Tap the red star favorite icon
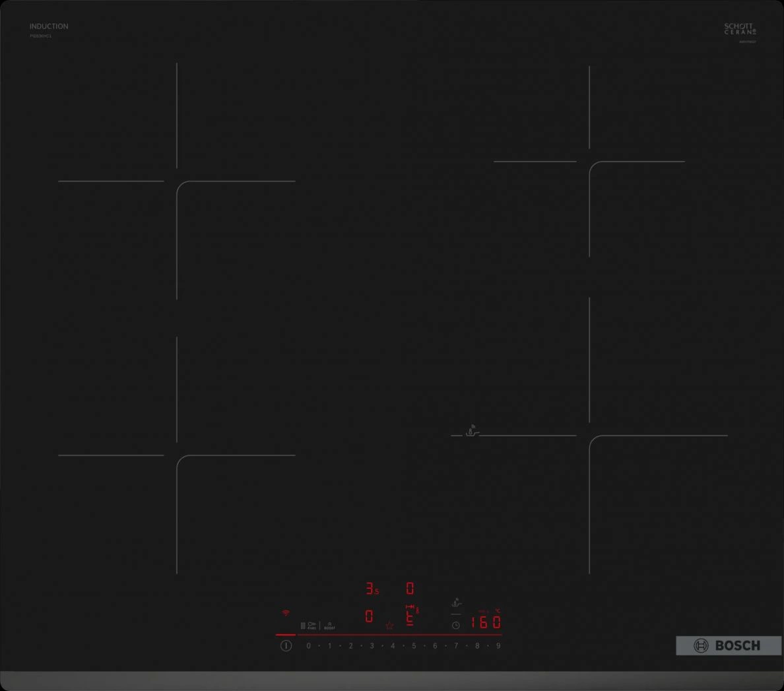784x691 pixels. pyautogui.click(x=389, y=626)
